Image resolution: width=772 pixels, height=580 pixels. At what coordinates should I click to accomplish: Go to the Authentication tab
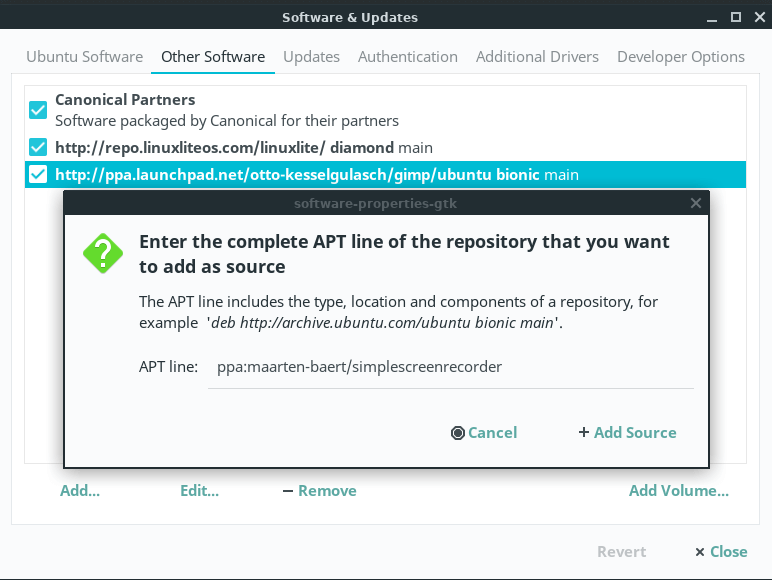coord(407,57)
